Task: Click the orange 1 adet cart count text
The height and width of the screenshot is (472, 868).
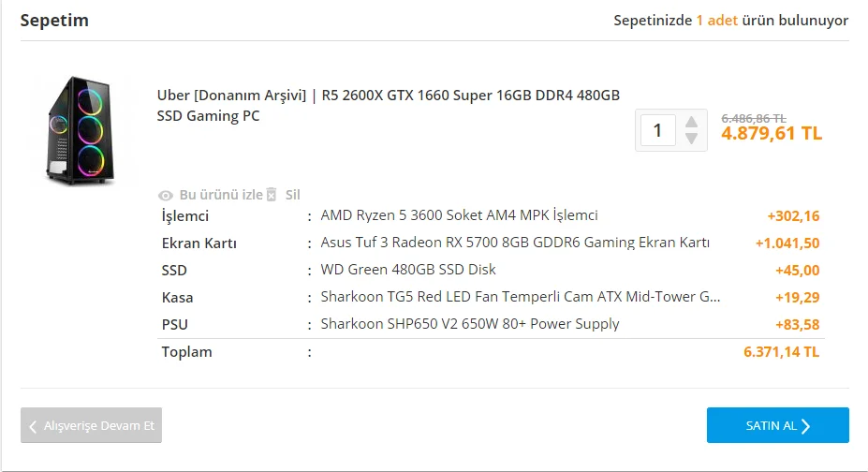Action: tap(717, 21)
